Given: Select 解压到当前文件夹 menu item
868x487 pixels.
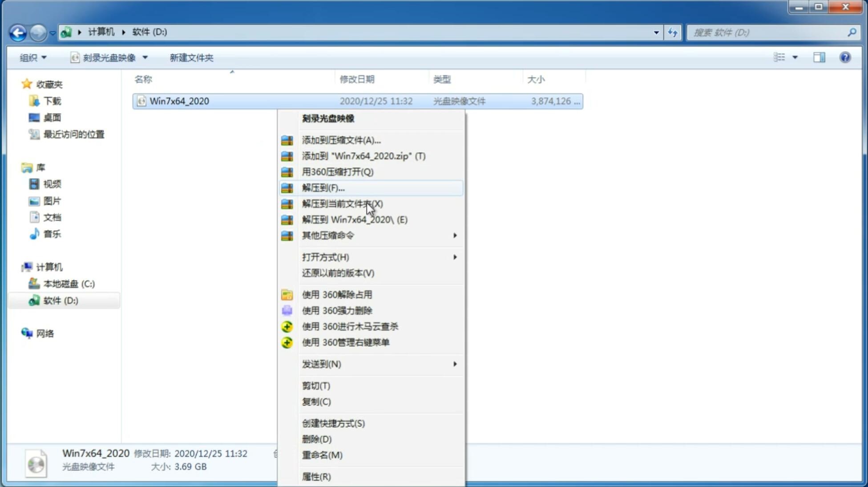Looking at the screenshot, I should [342, 203].
